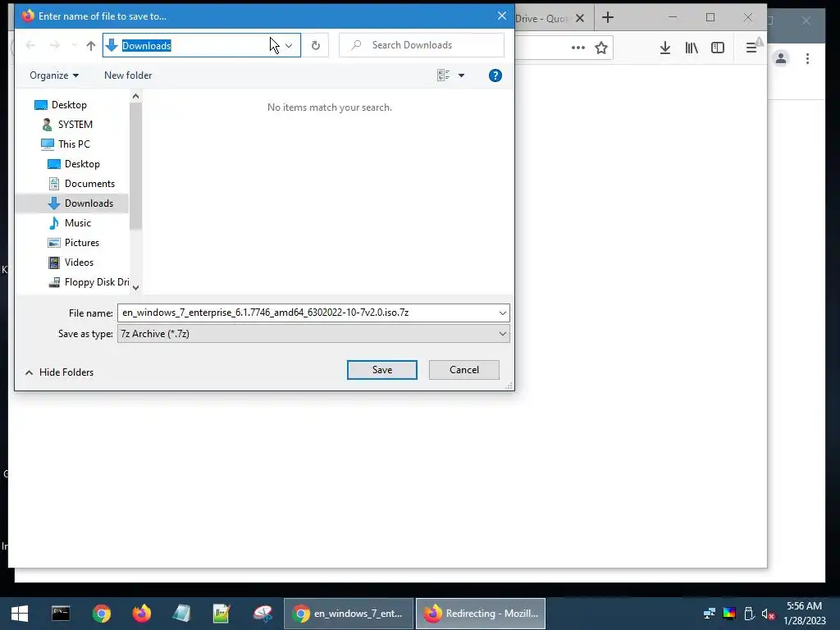Click Downloads address bar path

(x=146, y=46)
